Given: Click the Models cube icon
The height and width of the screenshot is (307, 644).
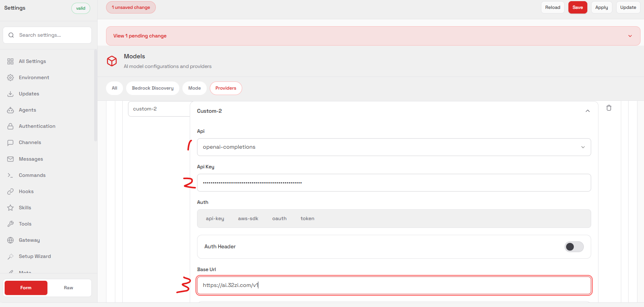Looking at the screenshot, I should pyautogui.click(x=112, y=61).
